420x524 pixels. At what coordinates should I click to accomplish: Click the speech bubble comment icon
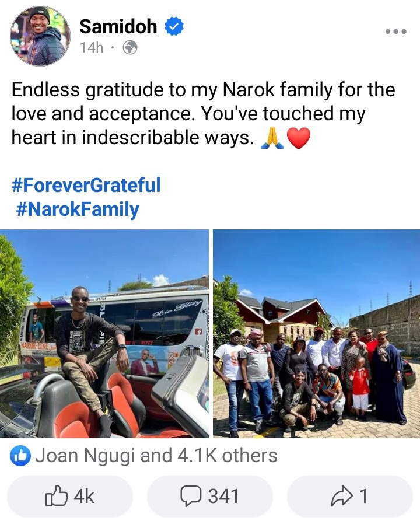coord(191,496)
